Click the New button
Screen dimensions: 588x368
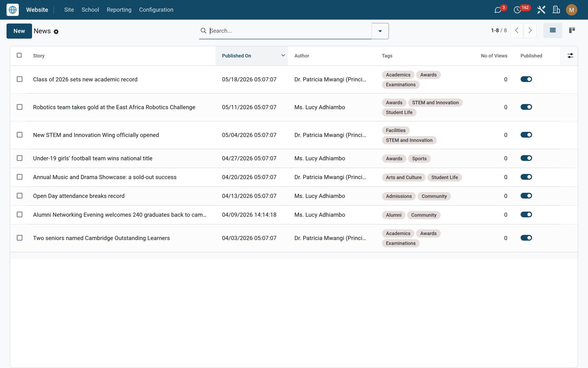point(19,31)
